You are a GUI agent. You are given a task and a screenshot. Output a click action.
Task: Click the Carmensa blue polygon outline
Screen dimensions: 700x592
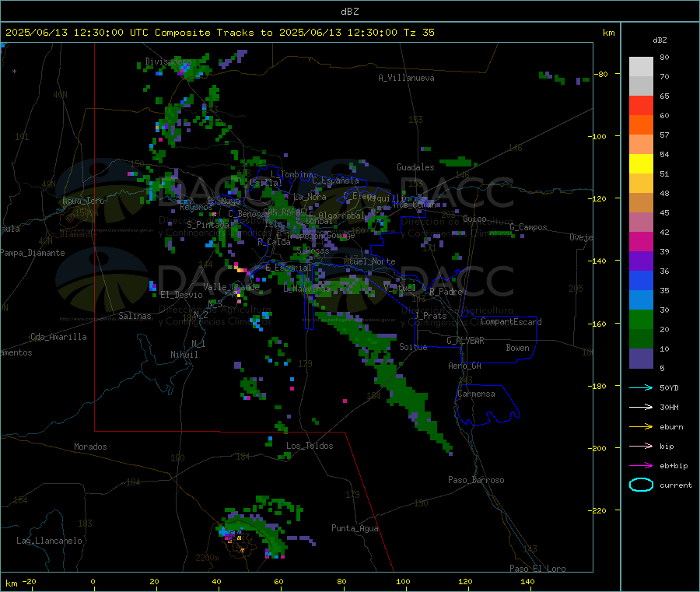pyautogui.click(x=487, y=404)
